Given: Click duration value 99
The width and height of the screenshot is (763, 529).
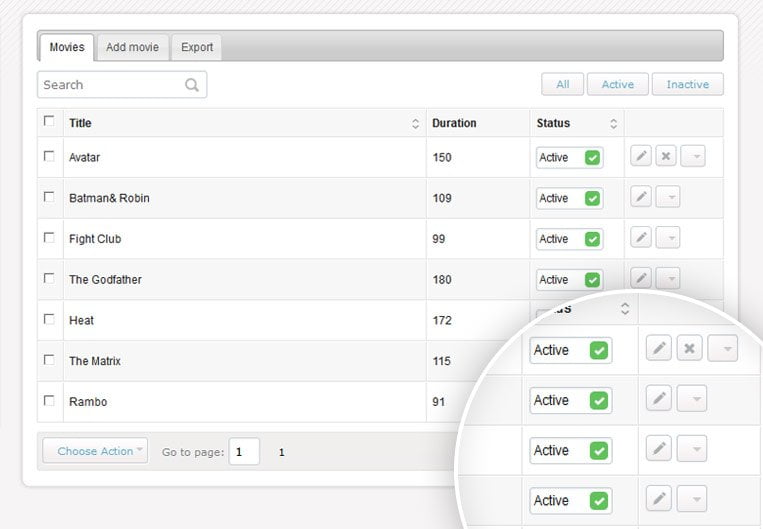Looking at the screenshot, I should pos(438,239).
